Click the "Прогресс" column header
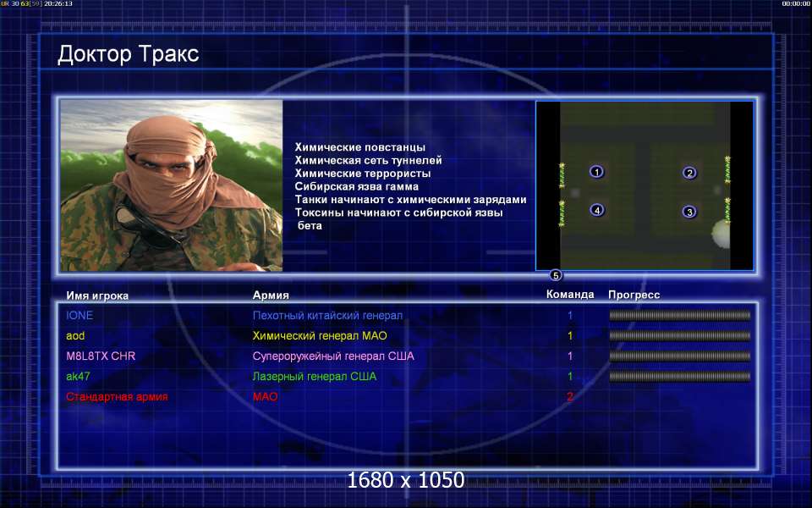Viewport: 812px width, 508px height. click(634, 295)
